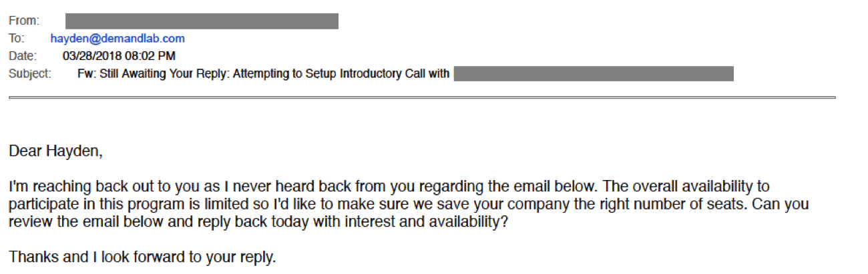Click the redacted company name in subject
868x274 pixels.
pos(594,73)
